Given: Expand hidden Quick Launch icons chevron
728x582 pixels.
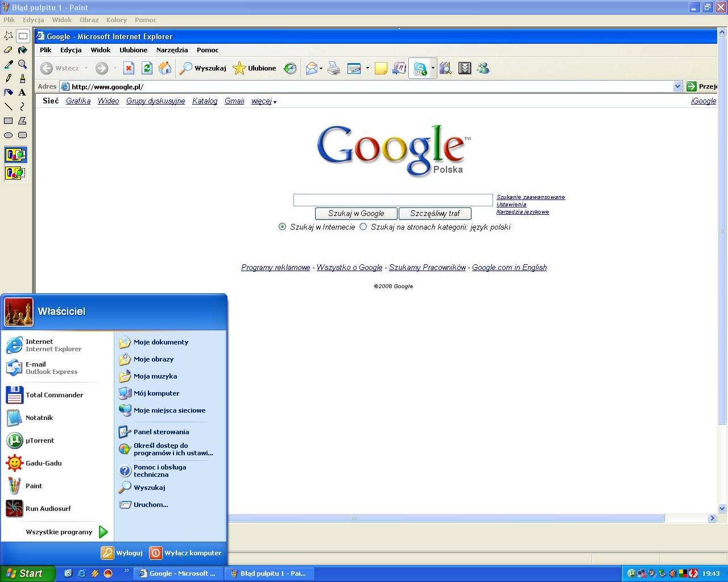Looking at the screenshot, I should point(127,570).
